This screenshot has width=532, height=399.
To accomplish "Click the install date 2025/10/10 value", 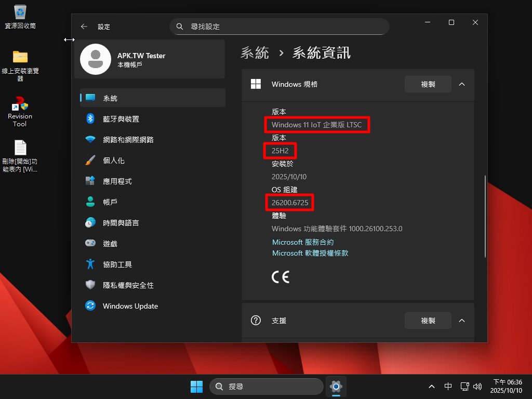I will click(289, 177).
